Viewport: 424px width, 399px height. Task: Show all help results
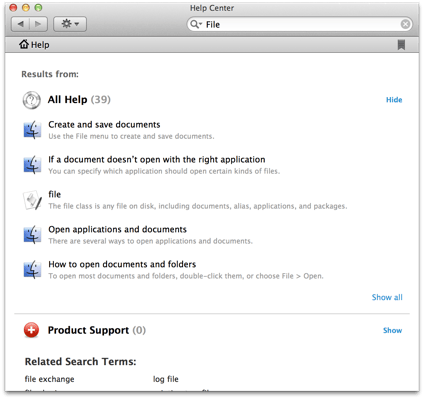387,297
